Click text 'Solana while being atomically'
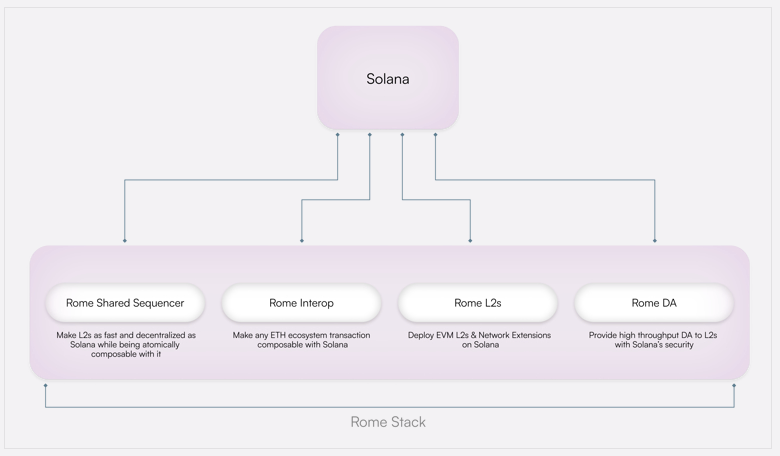 tap(125, 345)
